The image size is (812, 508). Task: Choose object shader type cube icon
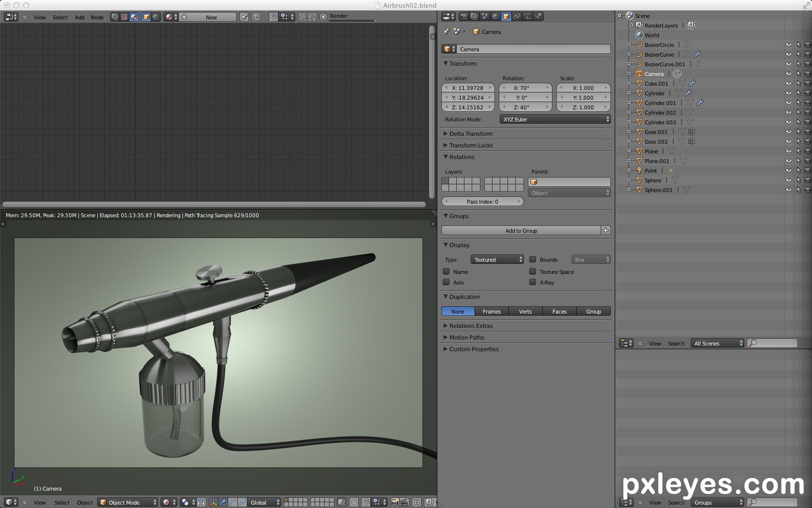(x=146, y=17)
